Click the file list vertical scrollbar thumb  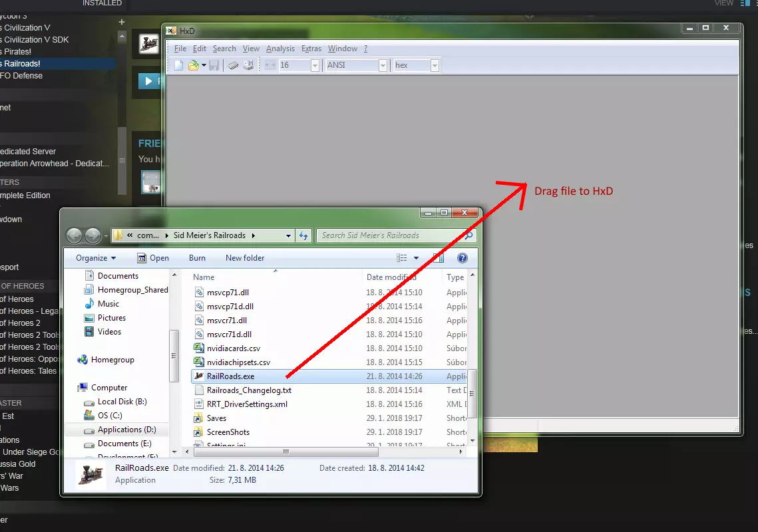point(473,394)
